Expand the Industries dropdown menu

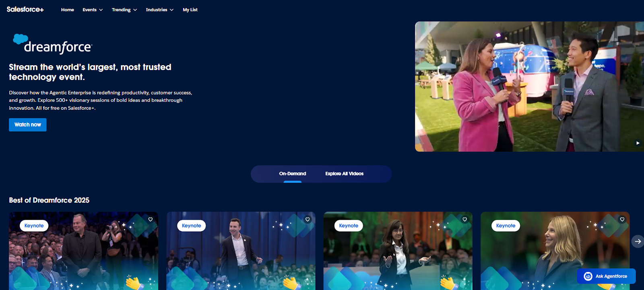pyautogui.click(x=160, y=10)
